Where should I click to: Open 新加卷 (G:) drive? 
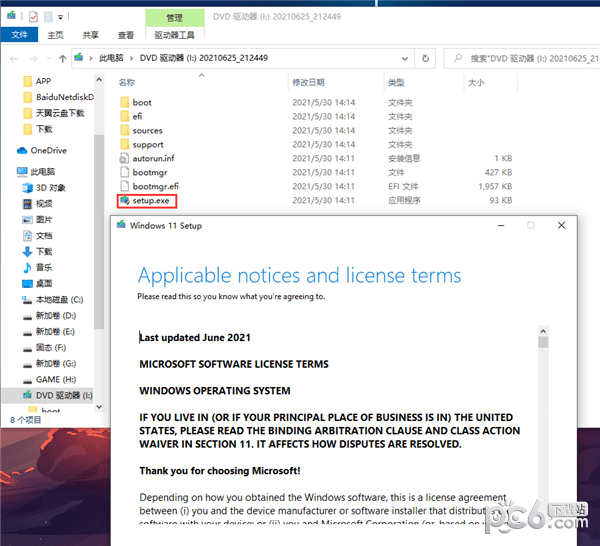pyautogui.click(x=49, y=364)
